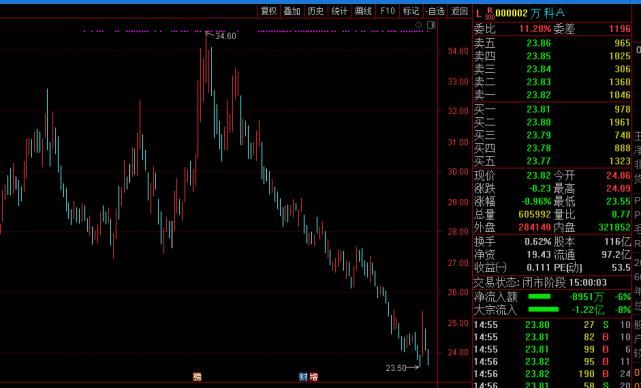The width and height of the screenshot is (641, 388).
Task: Click the diamond icon above the chart
Action: [418, 25]
